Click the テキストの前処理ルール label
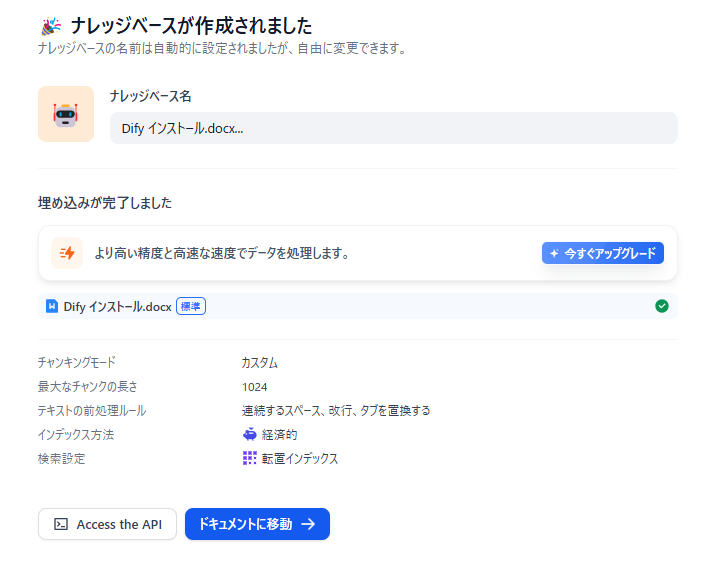Image resolution: width=727 pixels, height=568 pixels. click(92, 411)
